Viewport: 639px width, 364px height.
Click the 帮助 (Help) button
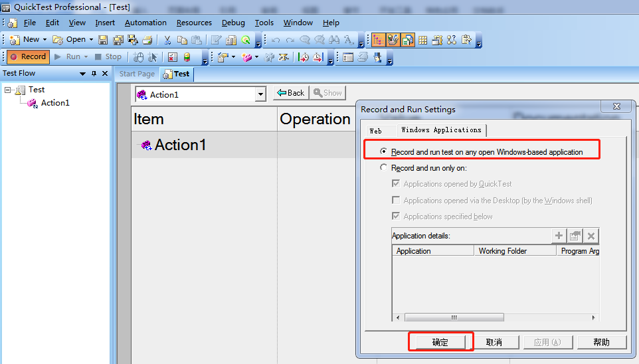[x=602, y=342]
